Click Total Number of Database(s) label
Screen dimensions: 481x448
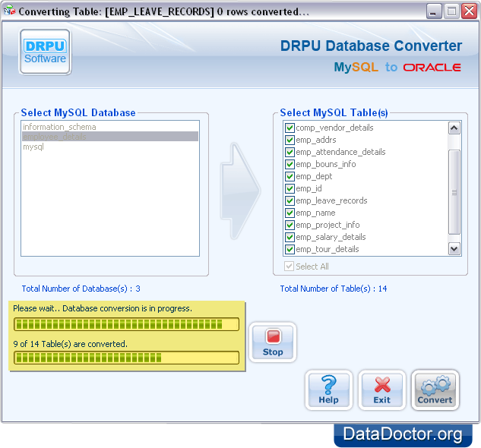[x=81, y=289]
